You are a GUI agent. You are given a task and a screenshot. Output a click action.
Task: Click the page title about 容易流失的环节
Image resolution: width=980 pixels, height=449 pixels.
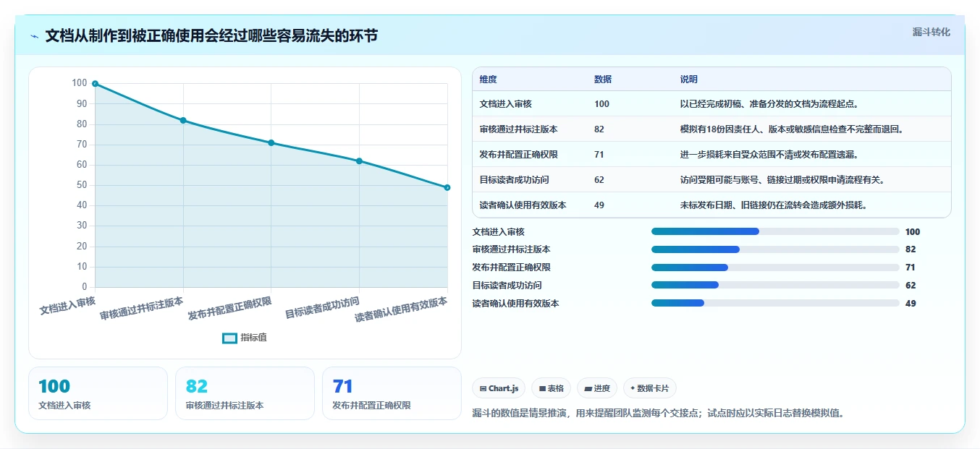click(x=211, y=36)
